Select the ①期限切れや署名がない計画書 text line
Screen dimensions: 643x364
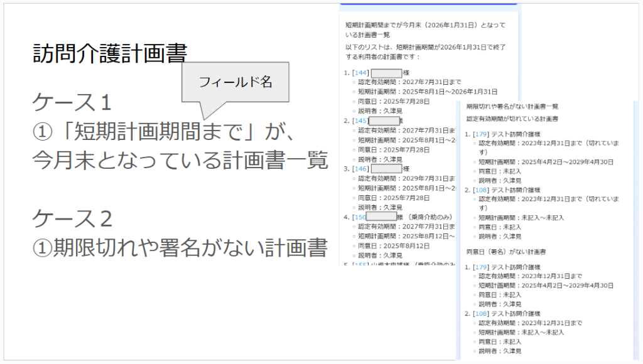(x=180, y=249)
